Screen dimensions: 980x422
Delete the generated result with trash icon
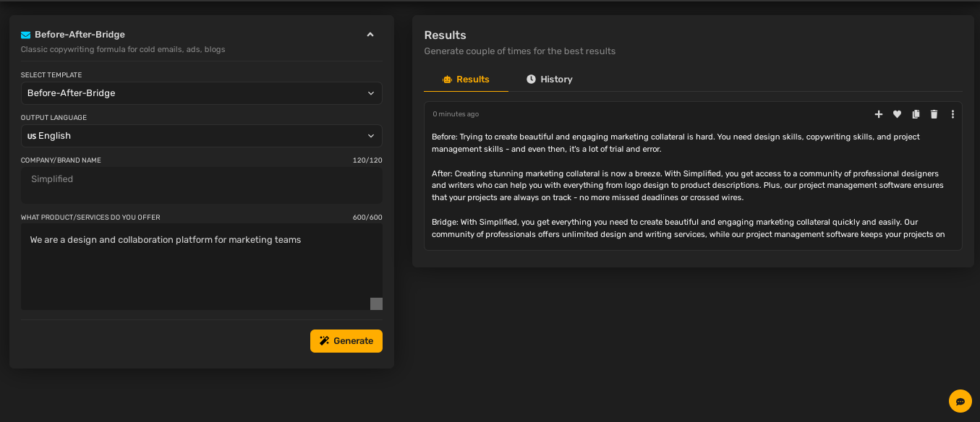click(x=934, y=114)
